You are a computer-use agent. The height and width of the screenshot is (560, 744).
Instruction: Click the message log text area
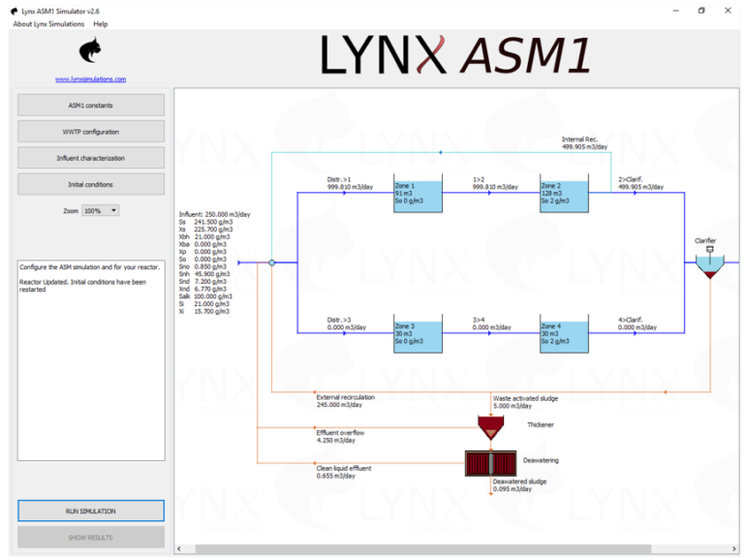pyautogui.click(x=91, y=360)
